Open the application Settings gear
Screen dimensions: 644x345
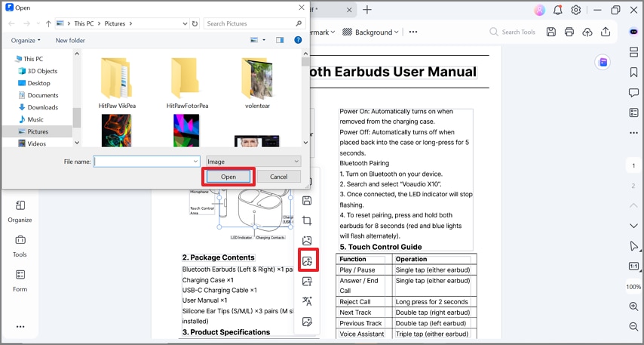576,10
